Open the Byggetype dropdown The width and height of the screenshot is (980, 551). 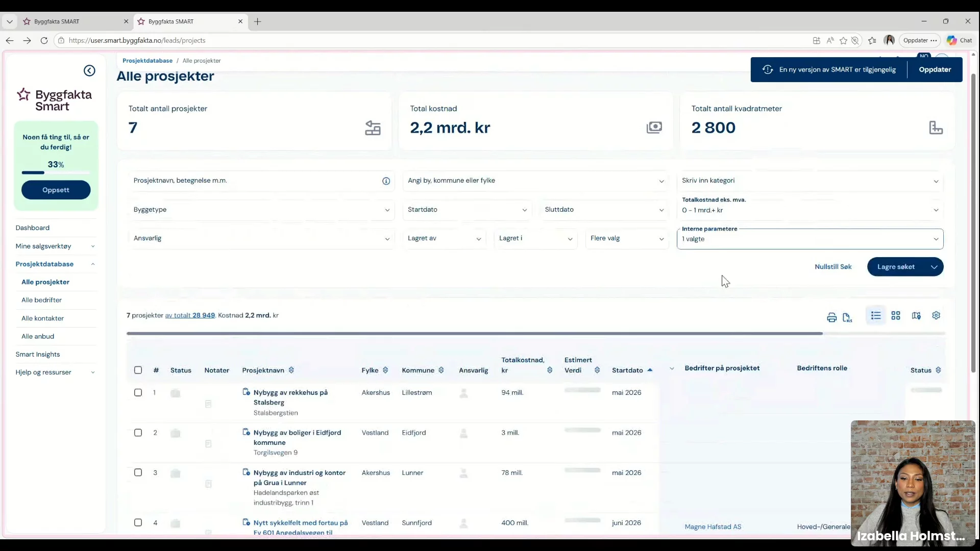point(261,210)
